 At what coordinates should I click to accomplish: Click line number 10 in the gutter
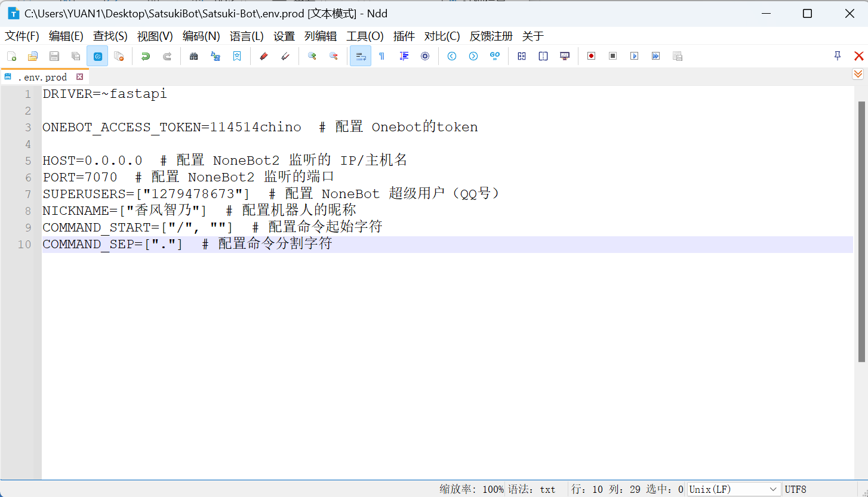pos(24,244)
